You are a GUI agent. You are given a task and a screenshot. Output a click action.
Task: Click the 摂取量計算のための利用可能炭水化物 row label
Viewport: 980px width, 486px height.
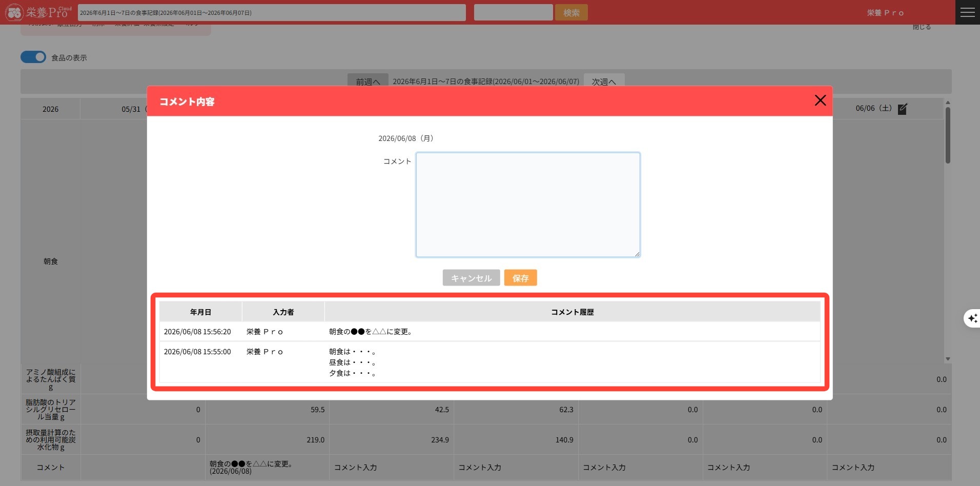point(50,439)
